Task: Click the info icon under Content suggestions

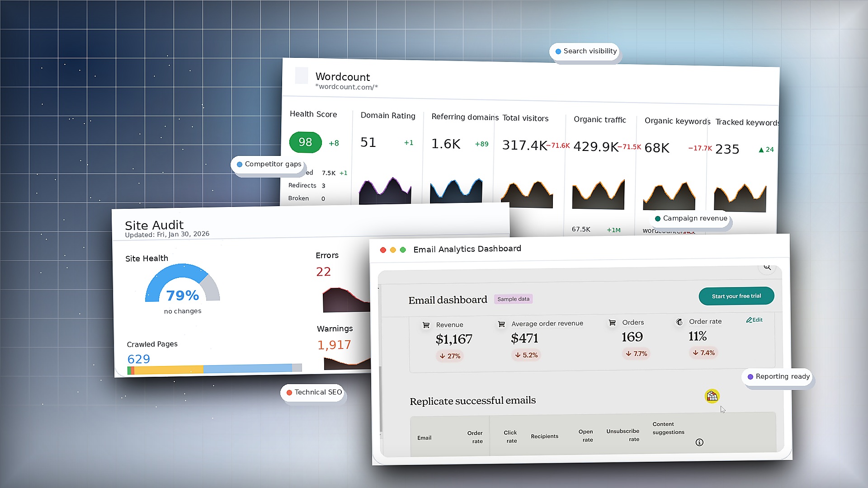Action: coord(699,442)
